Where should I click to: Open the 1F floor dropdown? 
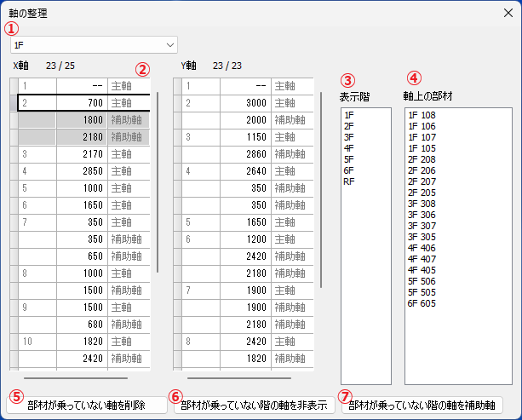coord(94,44)
